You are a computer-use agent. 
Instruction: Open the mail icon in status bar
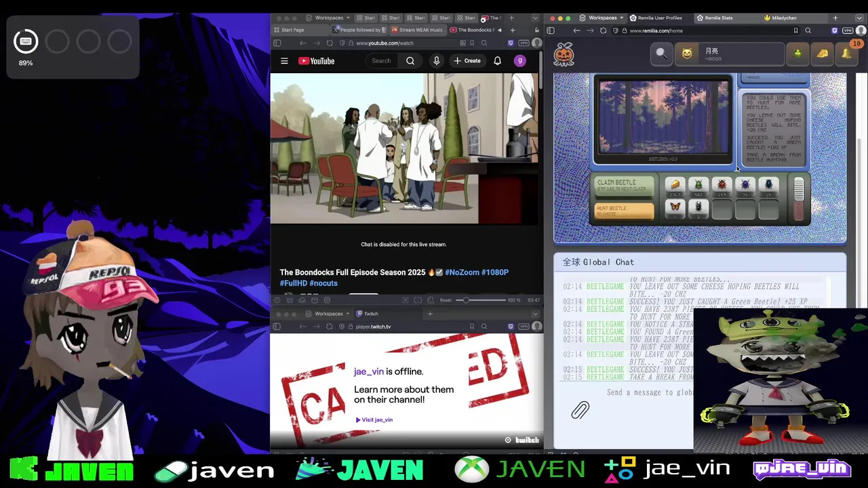click(315, 300)
